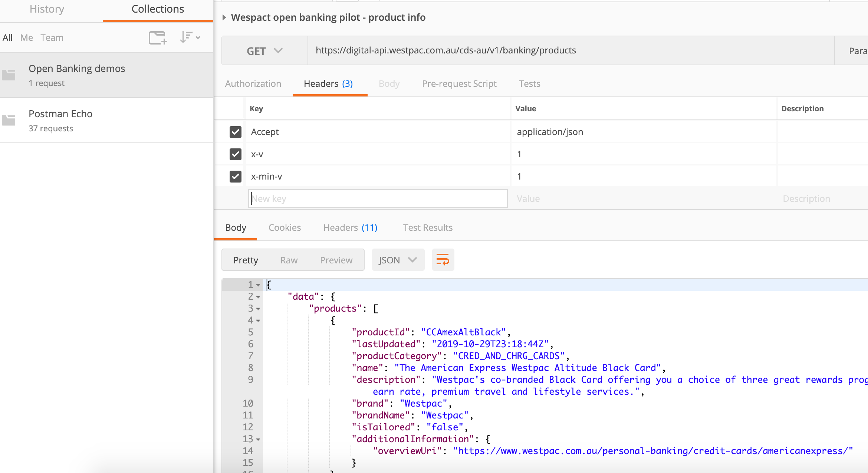The image size is (868, 473).
Task: Collapse line 4 object fold arrow
Action: click(258, 321)
